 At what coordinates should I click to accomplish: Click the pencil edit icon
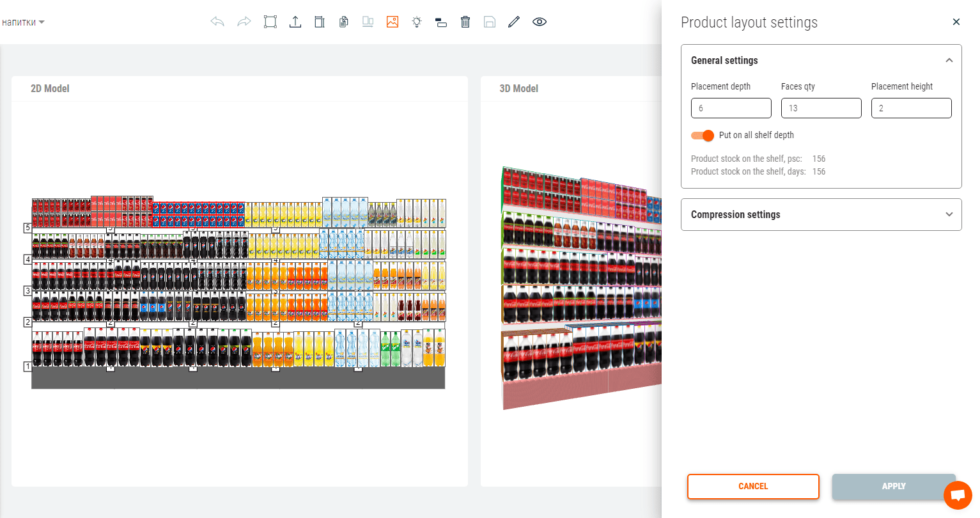click(x=513, y=21)
